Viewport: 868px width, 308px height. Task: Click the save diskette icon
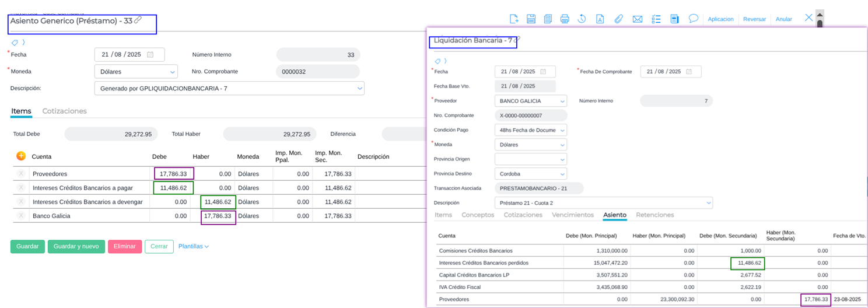[x=531, y=19]
